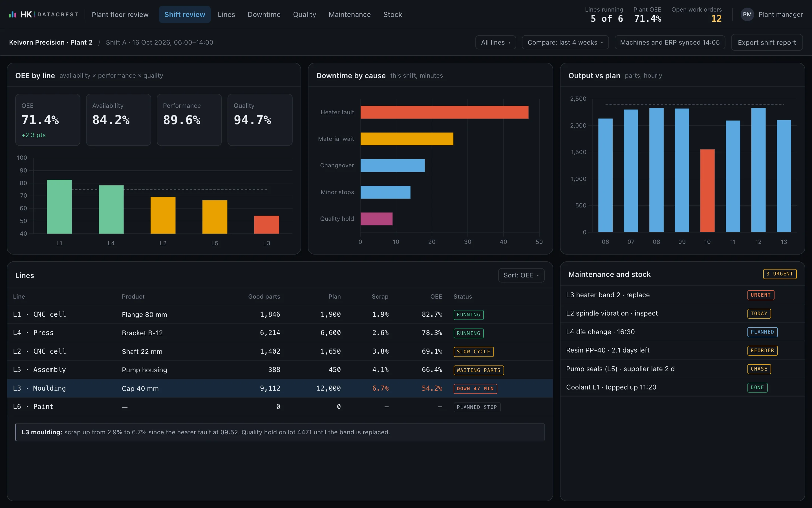Select the L4 · Press row
Screen dimensions: 812x508
coord(280,333)
